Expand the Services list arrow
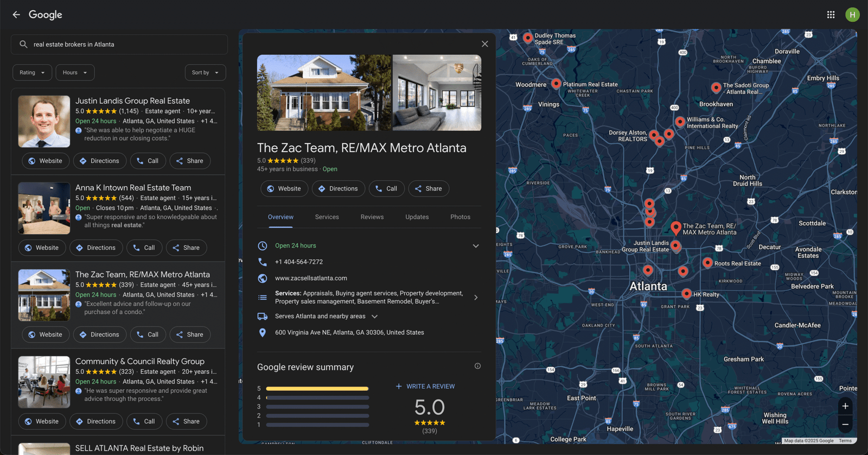The height and width of the screenshot is (455, 868). (x=476, y=298)
